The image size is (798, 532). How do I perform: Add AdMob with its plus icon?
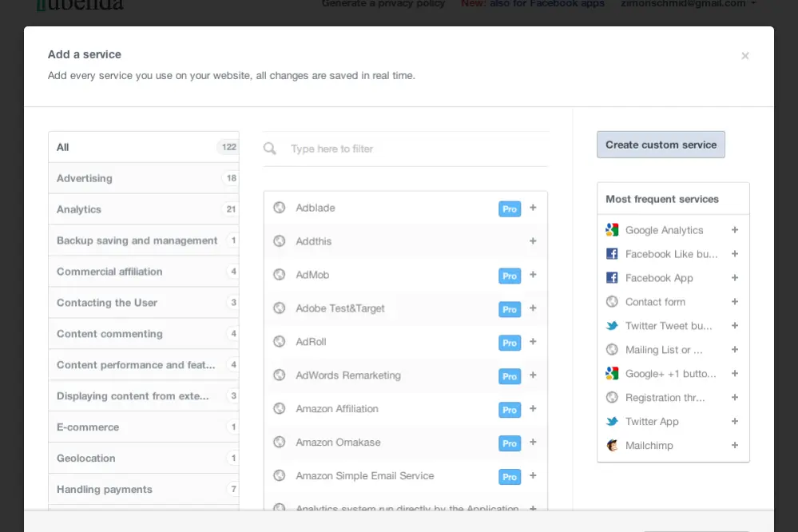533,275
